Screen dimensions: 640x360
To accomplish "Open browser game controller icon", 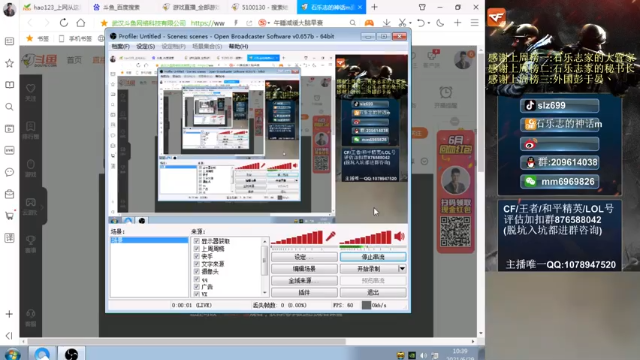I will point(369,23).
